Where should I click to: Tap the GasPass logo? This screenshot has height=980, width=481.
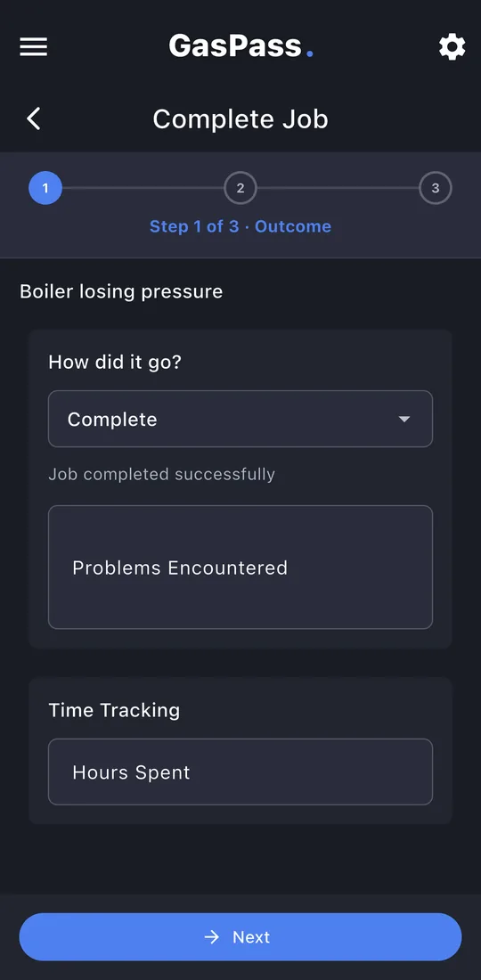tap(240, 46)
